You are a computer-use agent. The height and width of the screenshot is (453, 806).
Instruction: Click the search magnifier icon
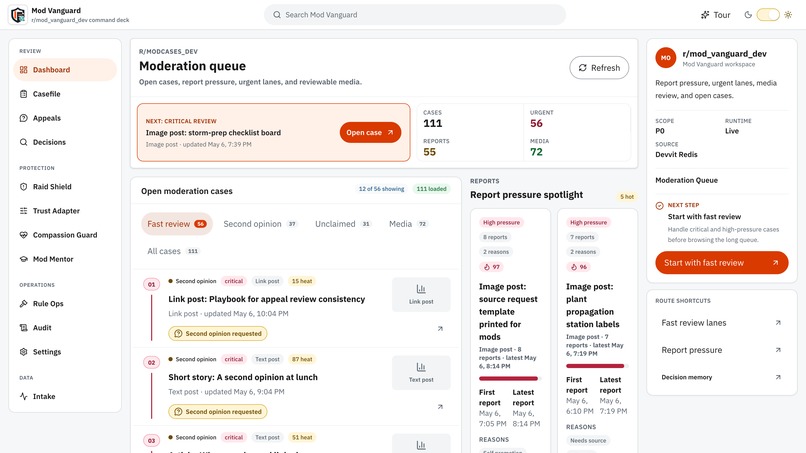(x=277, y=15)
